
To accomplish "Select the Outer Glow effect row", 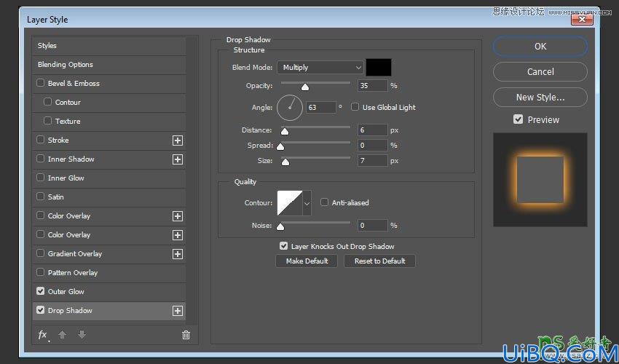I will [109, 292].
